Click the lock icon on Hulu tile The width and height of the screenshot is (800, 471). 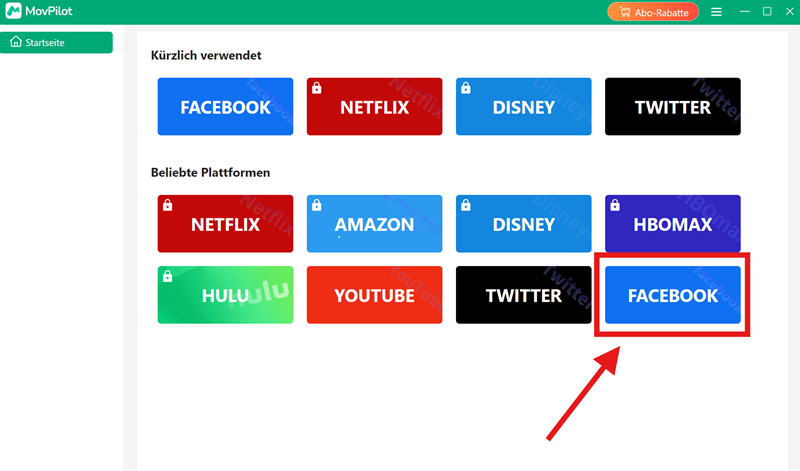(167, 276)
